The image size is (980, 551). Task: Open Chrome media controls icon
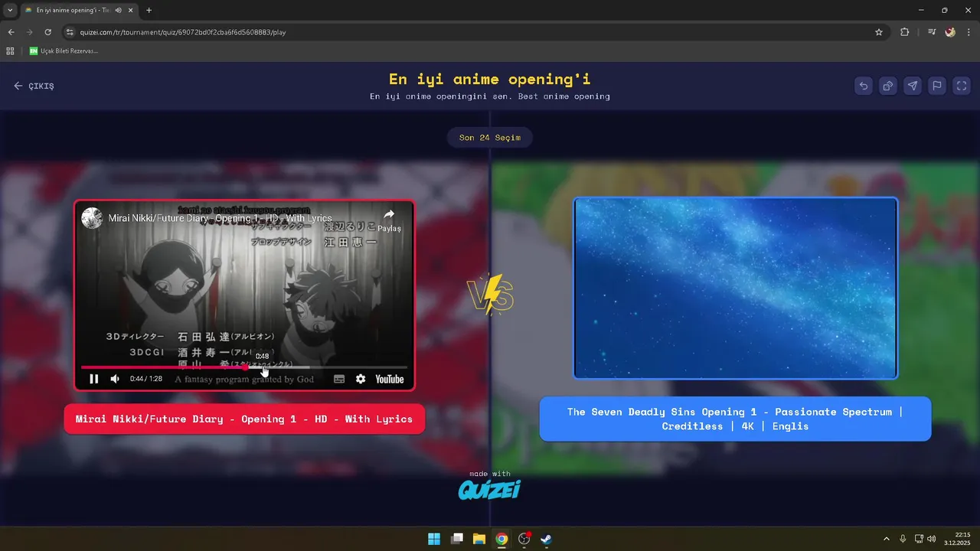pyautogui.click(x=932, y=32)
